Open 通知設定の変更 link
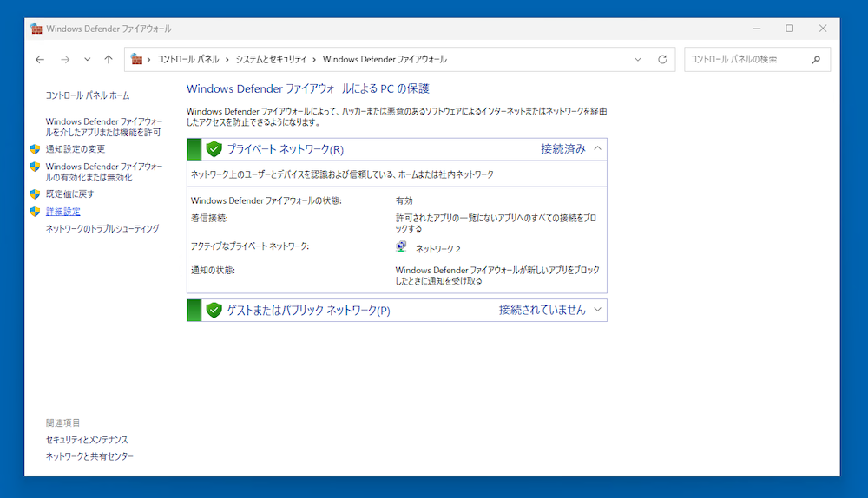Screen dimensions: 868x498 [x=76, y=149]
